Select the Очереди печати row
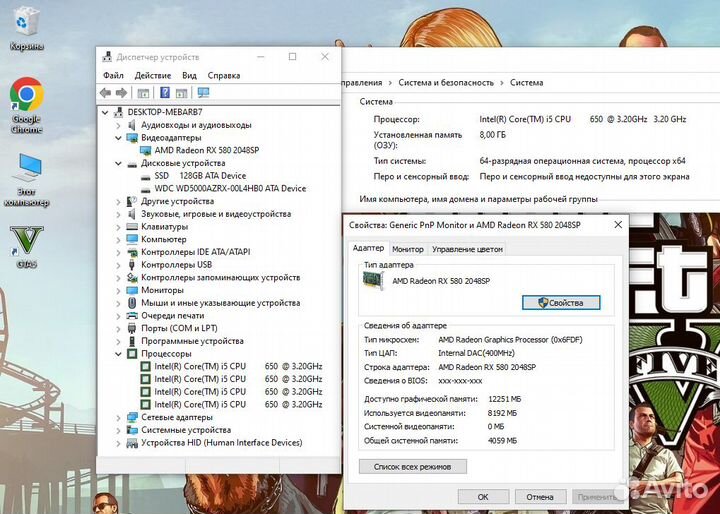 tap(173, 316)
